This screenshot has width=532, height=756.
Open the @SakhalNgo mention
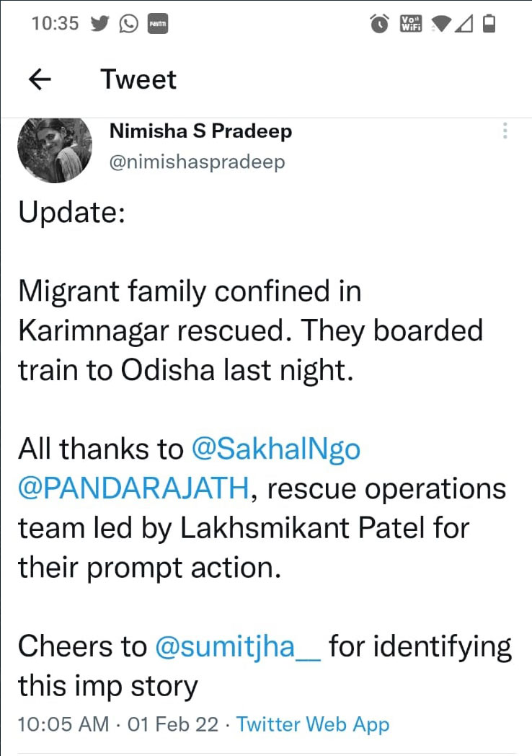pos(275,449)
